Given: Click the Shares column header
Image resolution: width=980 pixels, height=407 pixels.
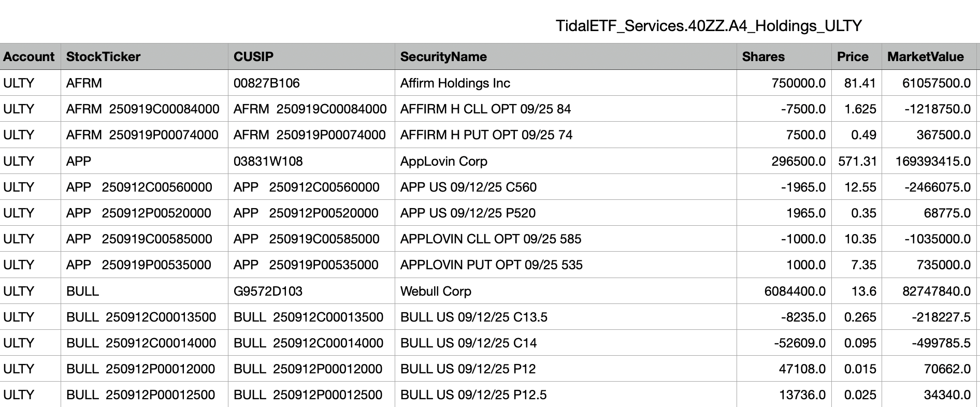Looking at the screenshot, I should pyautogui.click(x=763, y=56).
